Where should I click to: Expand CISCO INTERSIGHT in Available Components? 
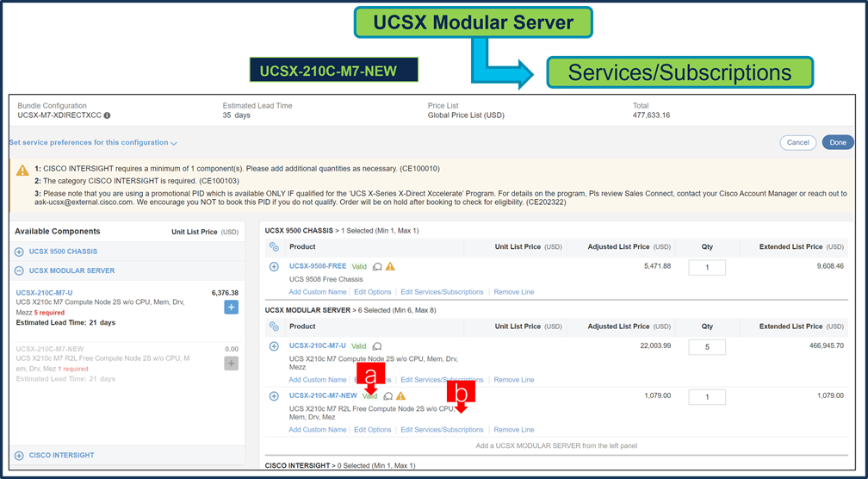click(x=19, y=456)
